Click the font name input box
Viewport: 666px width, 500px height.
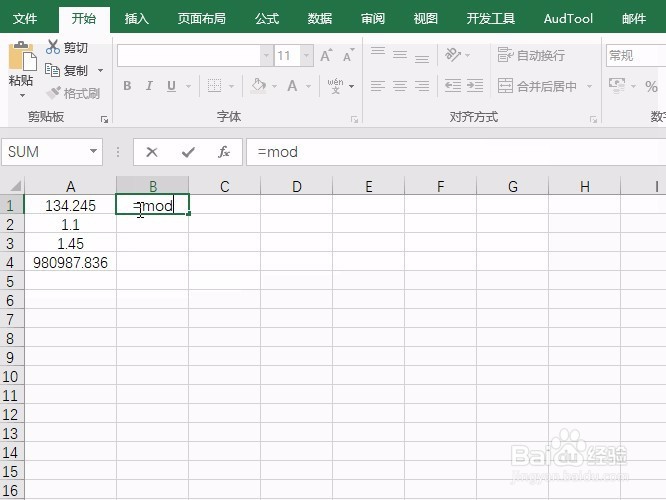189,55
